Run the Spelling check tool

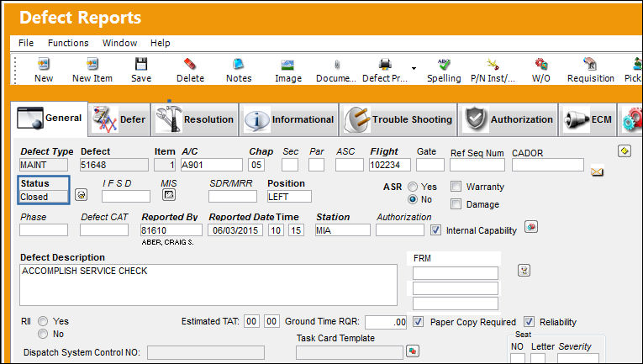click(x=444, y=65)
